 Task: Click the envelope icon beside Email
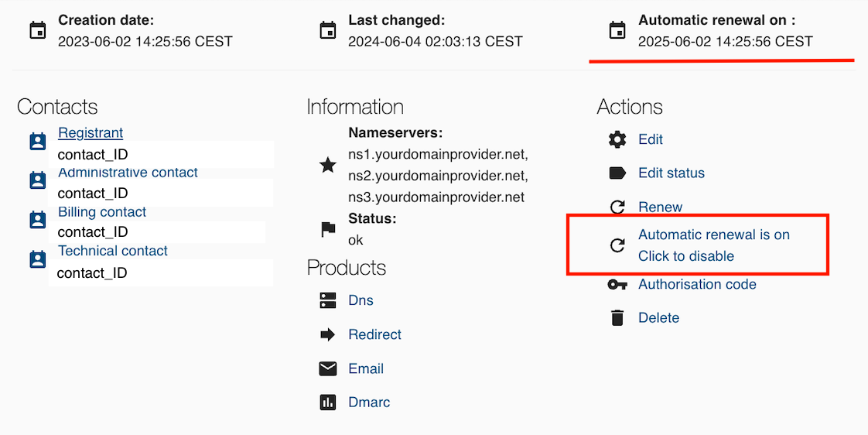[328, 368]
